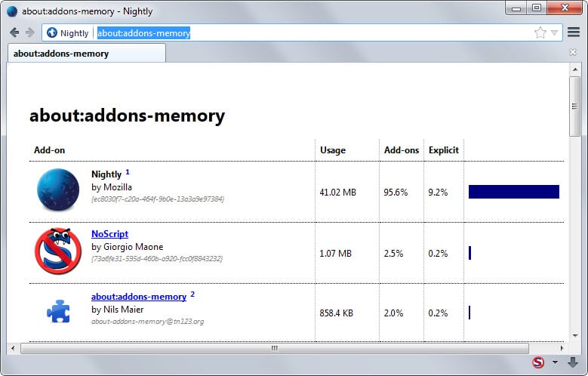Open the downloads arrow in the add-on bar
The height and width of the screenshot is (376, 588).
(573, 362)
